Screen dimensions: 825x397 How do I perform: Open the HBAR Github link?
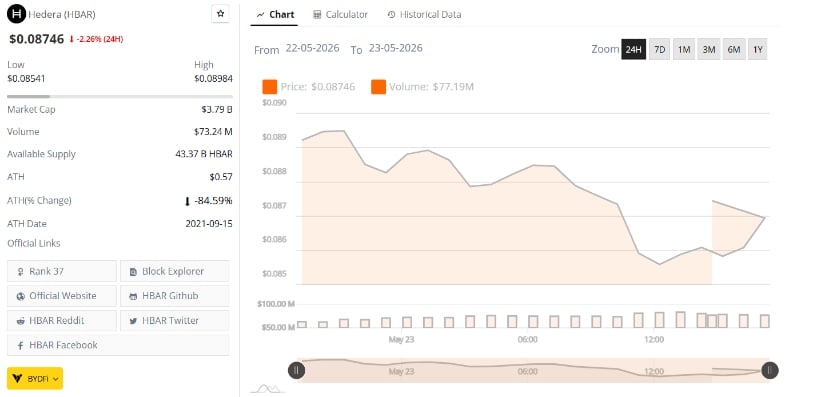(x=175, y=296)
